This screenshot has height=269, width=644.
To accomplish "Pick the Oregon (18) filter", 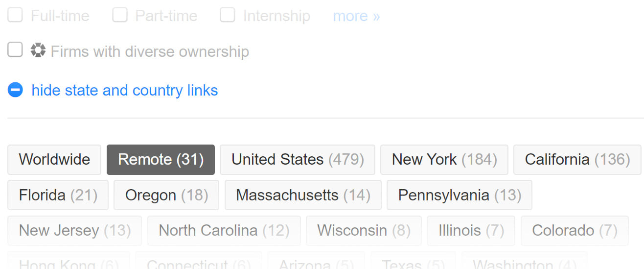I will [166, 196].
